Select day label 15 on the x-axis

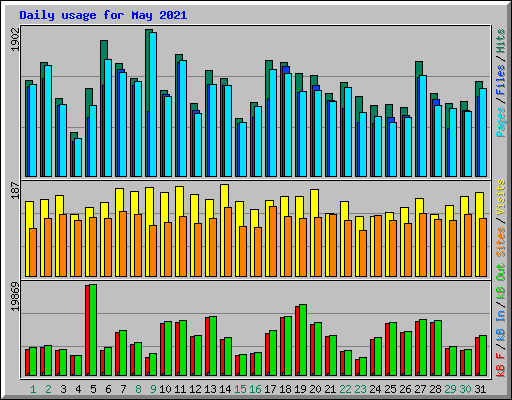[240, 389]
